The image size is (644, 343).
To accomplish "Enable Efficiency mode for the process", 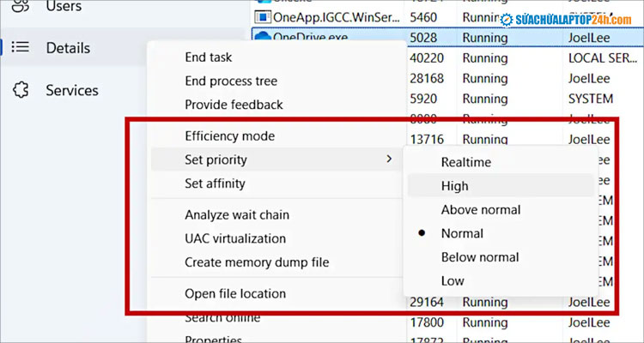I will [x=229, y=135].
